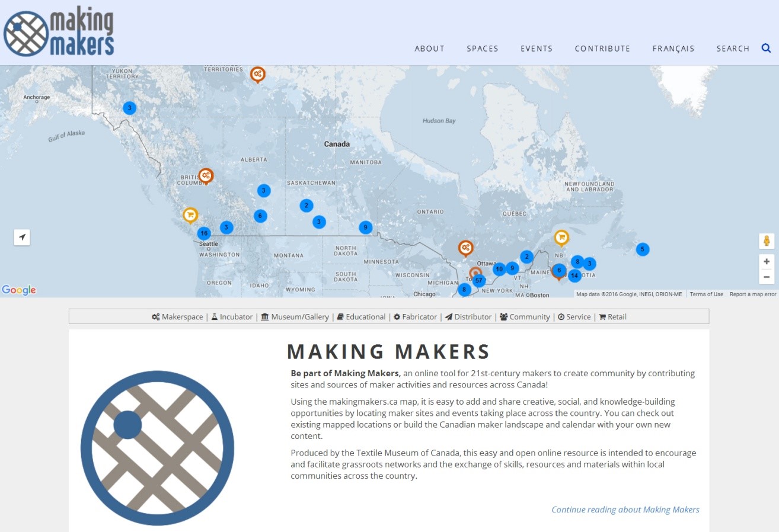This screenshot has height=532, width=779.
Task: Toggle the Retail category filter
Action: [x=612, y=317]
